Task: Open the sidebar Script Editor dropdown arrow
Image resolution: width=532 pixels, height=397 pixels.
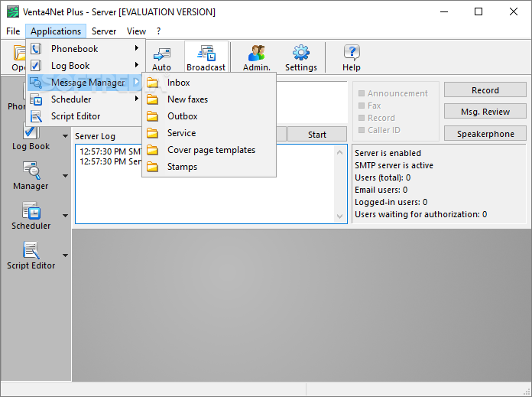Action: click(x=66, y=255)
